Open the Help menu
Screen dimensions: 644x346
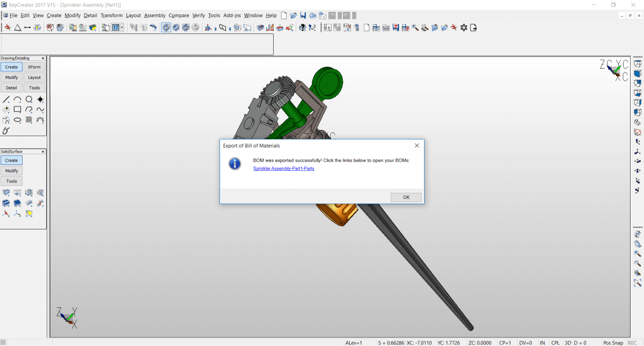pos(271,16)
